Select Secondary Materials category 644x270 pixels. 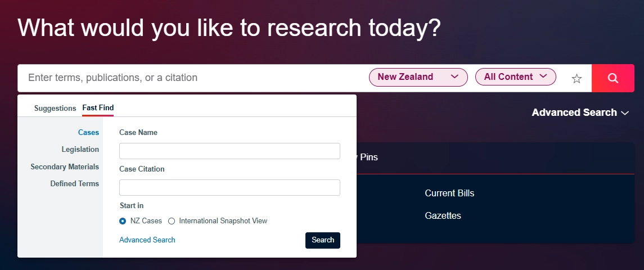65,166
